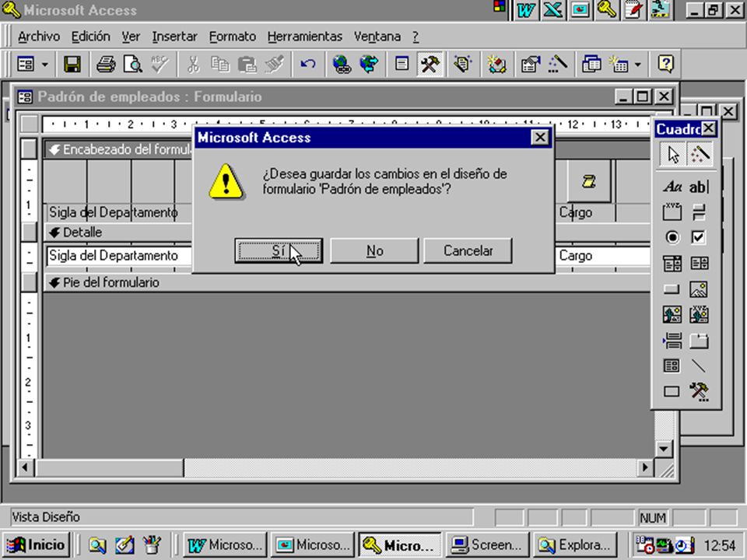
Task: Click Cancelar in the save dialog
Action: (468, 251)
